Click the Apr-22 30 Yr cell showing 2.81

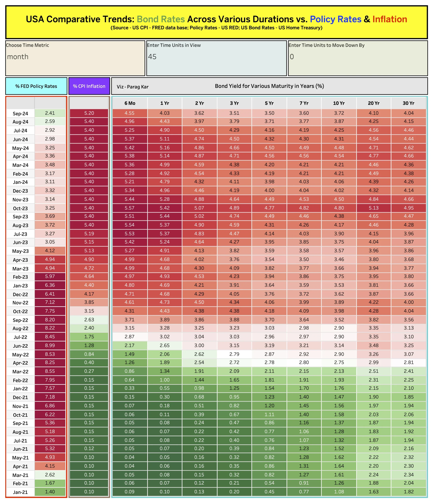(409, 363)
